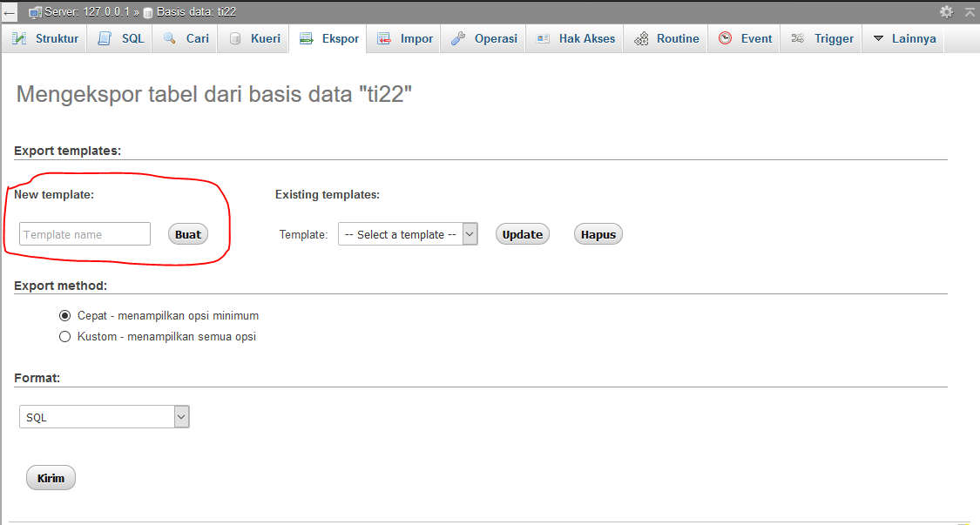Open the settings gear in the top bar
The width and height of the screenshot is (980, 525).
(945, 11)
